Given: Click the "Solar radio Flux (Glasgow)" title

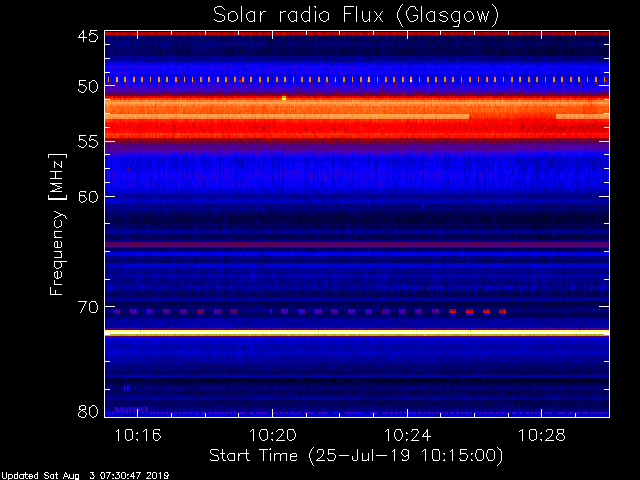Looking at the screenshot, I should (x=356, y=16).
